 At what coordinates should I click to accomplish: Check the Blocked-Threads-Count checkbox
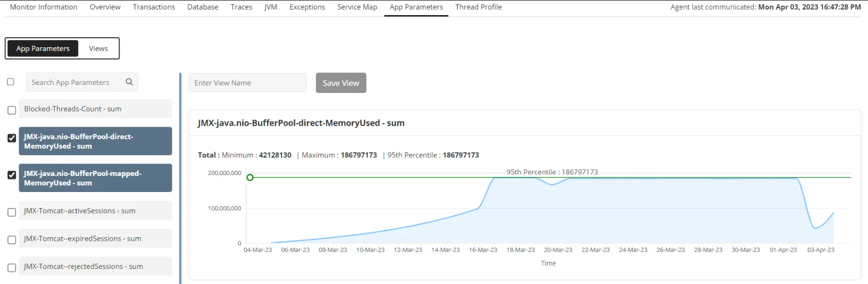point(12,110)
